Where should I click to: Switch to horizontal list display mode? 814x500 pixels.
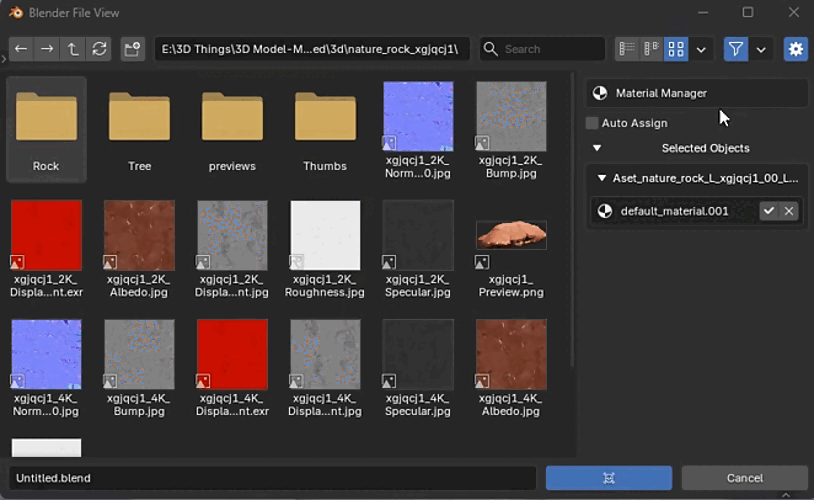pos(651,49)
